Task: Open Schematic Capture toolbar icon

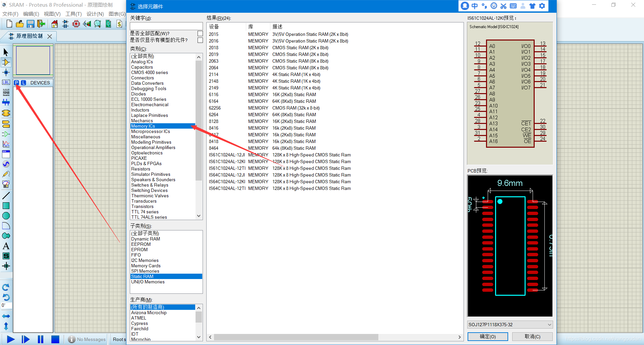Action: [x=65, y=24]
